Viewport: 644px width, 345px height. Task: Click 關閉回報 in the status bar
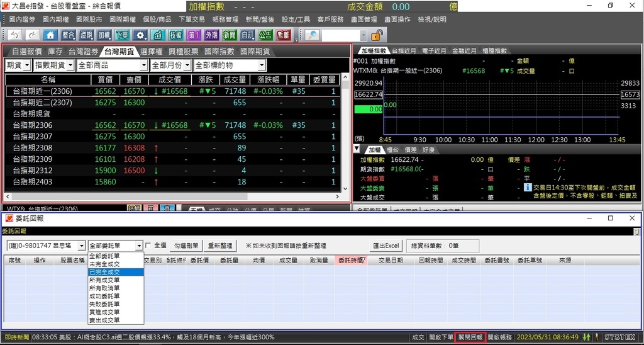pos(470,337)
